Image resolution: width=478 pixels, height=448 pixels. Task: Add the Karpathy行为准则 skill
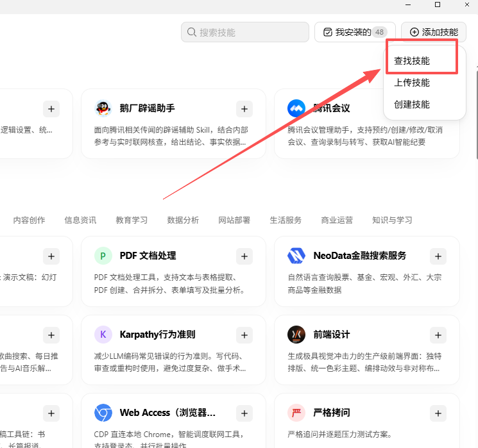(244, 335)
